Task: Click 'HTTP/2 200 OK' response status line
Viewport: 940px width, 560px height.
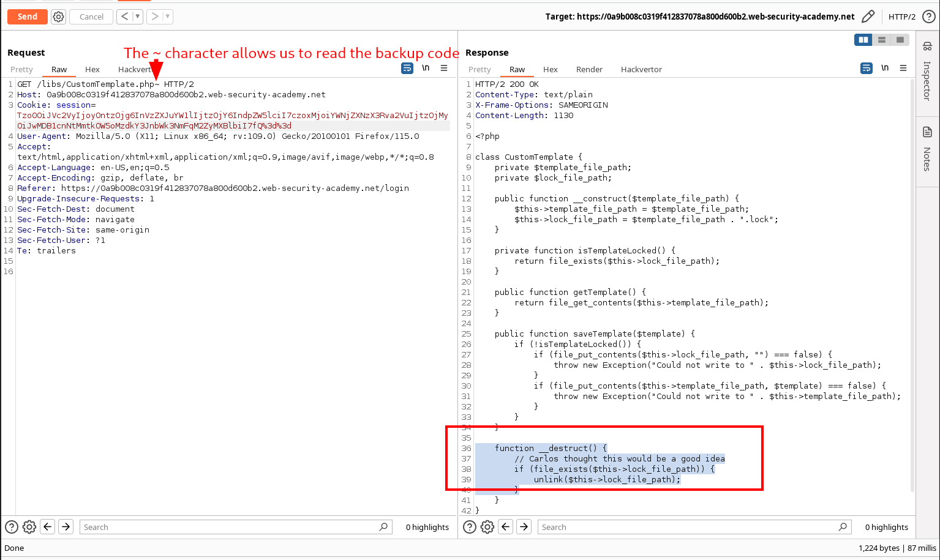Action: [x=507, y=84]
